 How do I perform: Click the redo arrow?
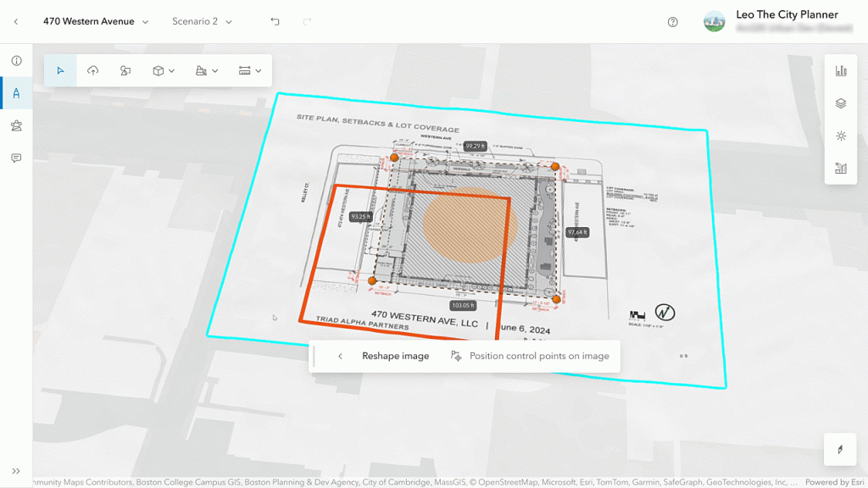pos(307,21)
